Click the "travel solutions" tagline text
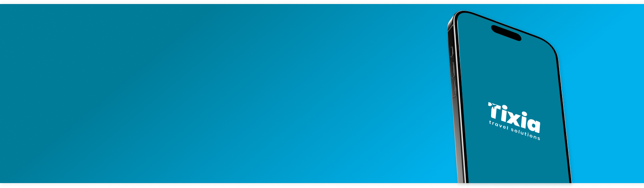644x188 pixels. coord(514,131)
